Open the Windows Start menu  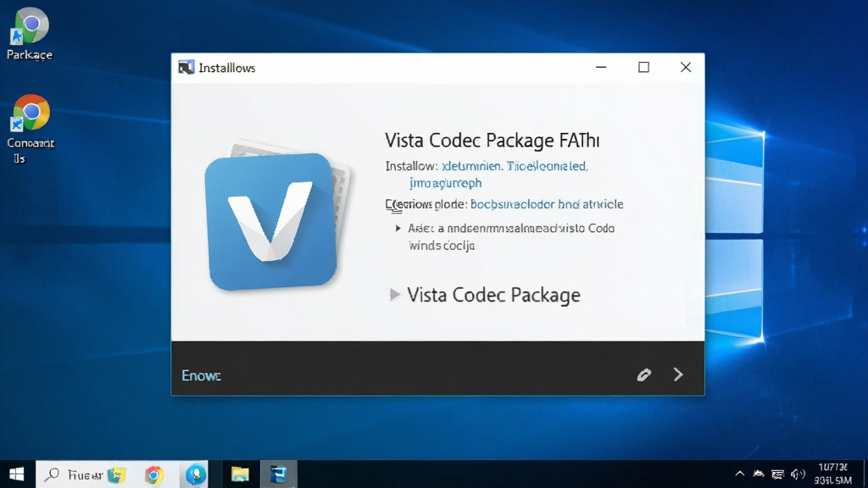[x=17, y=474]
